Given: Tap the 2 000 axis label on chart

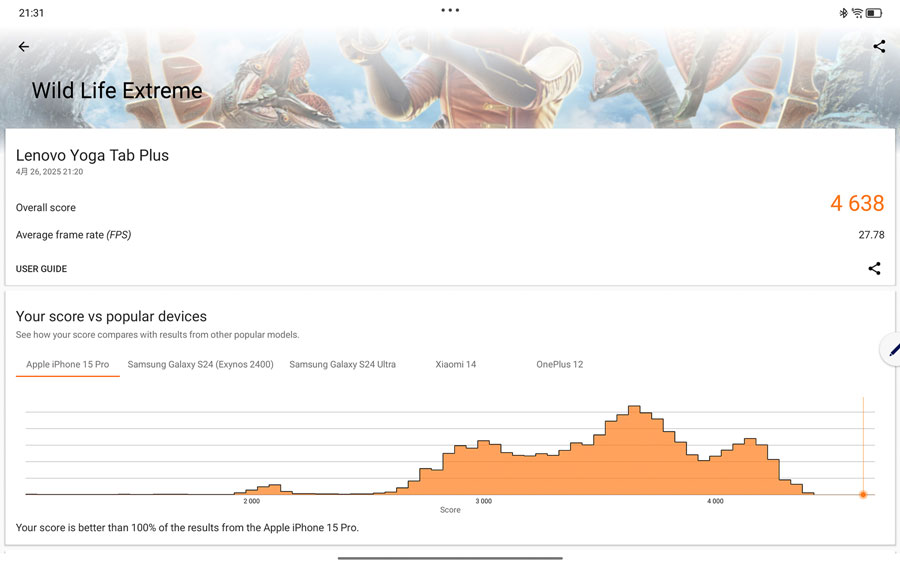Looking at the screenshot, I should pos(251,501).
